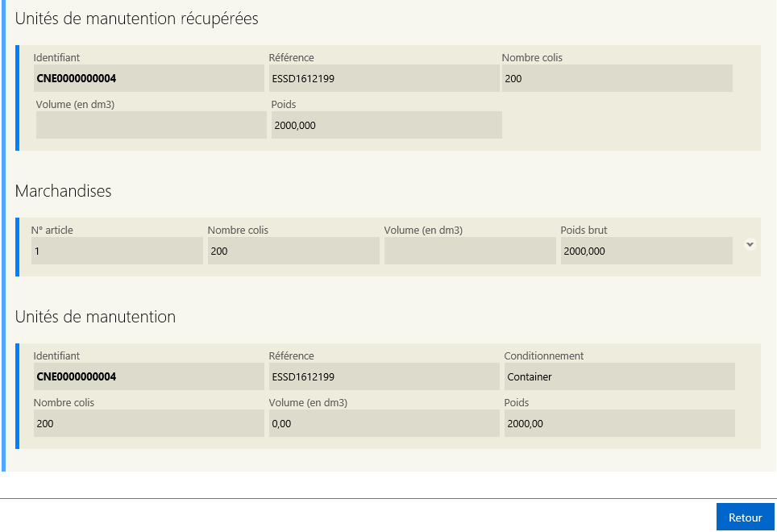Click Identifiant field in bottom Unités de manutention
The image size is (777, 532).
[148, 376]
